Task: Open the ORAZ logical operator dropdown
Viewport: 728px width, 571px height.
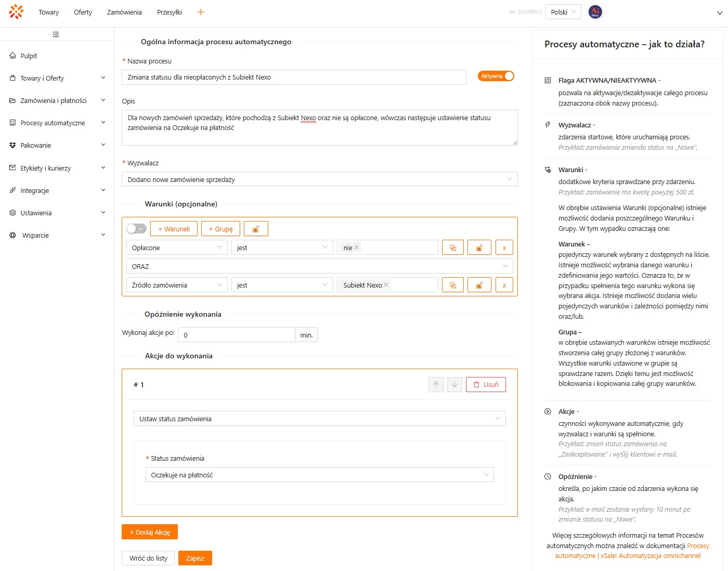Action: [x=319, y=266]
